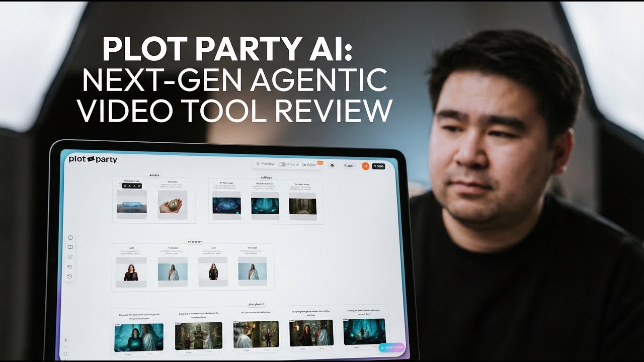The height and width of the screenshot is (362, 644).
Task: Open The Hidden Temple setting thumbnail
Action: pyautogui.click(x=302, y=207)
